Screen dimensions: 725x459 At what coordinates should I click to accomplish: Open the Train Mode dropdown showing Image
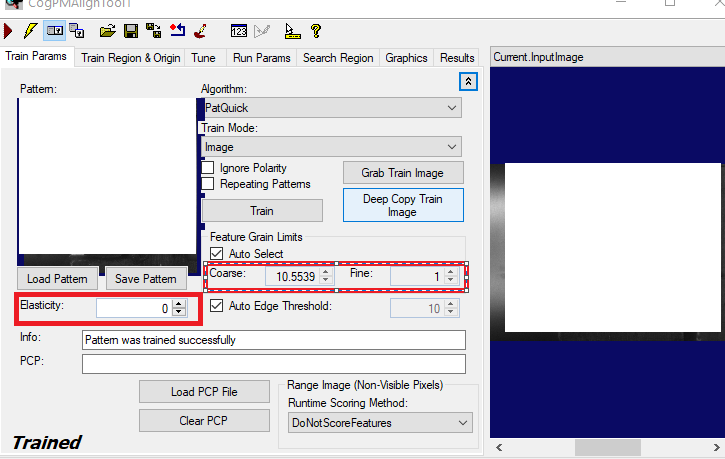332,147
